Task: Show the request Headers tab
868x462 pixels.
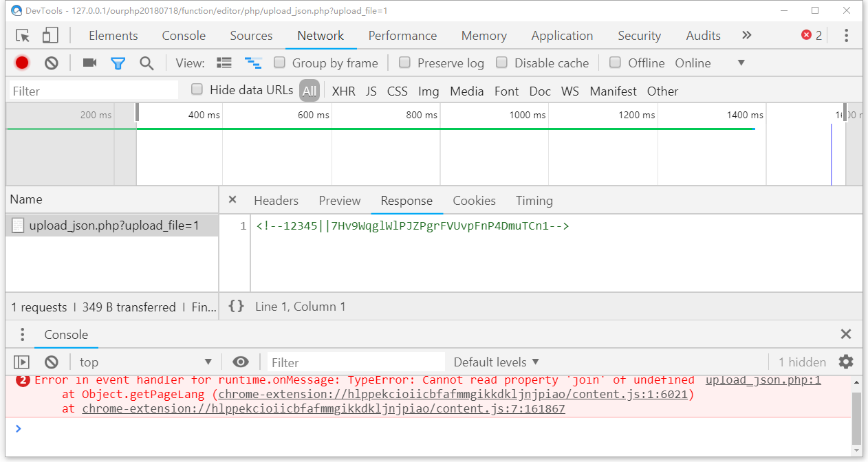Action: click(276, 200)
